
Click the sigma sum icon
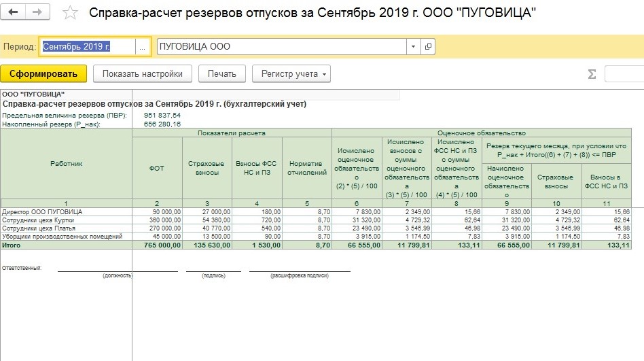592,74
